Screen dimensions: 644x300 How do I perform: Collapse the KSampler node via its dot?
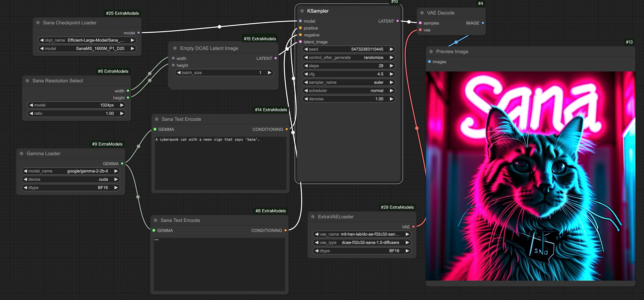302,11
